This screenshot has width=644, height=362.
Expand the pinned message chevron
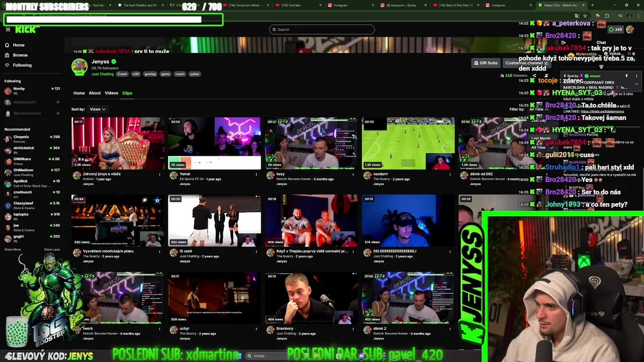pyautogui.click(x=636, y=84)
